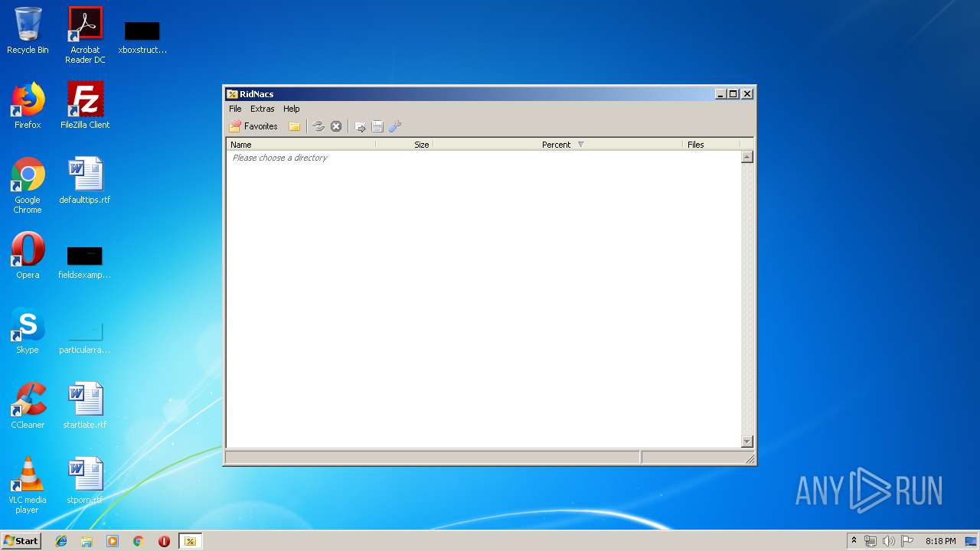Select the FileZilla Client desktop icon

pos(85,106)
